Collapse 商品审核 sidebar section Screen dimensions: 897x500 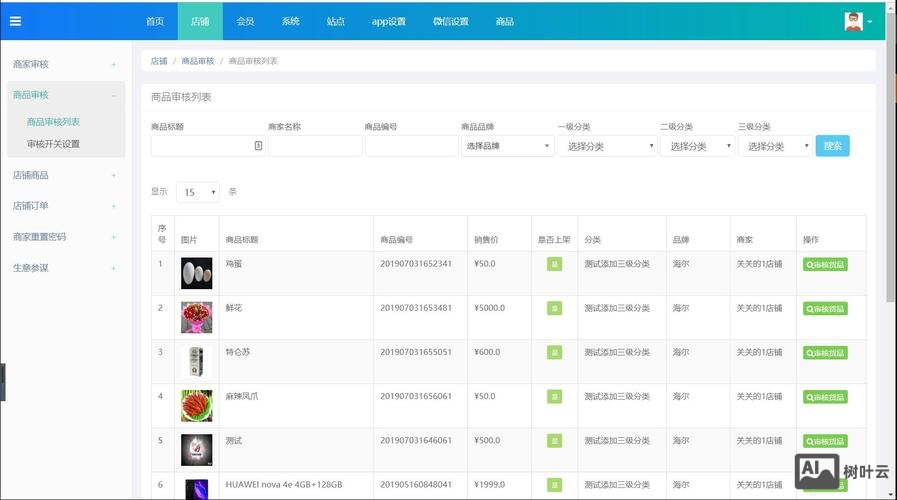65,95
